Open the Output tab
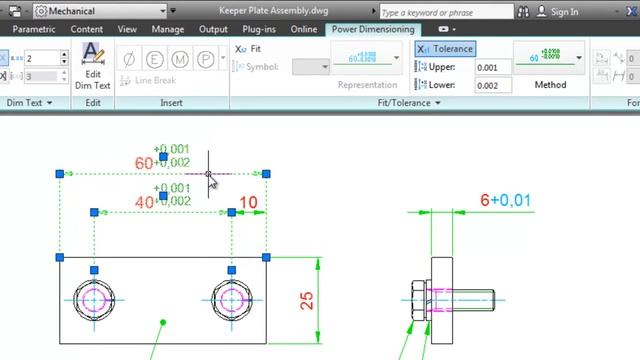This screenshot has height=360, width=640. (x=213, y=29)
